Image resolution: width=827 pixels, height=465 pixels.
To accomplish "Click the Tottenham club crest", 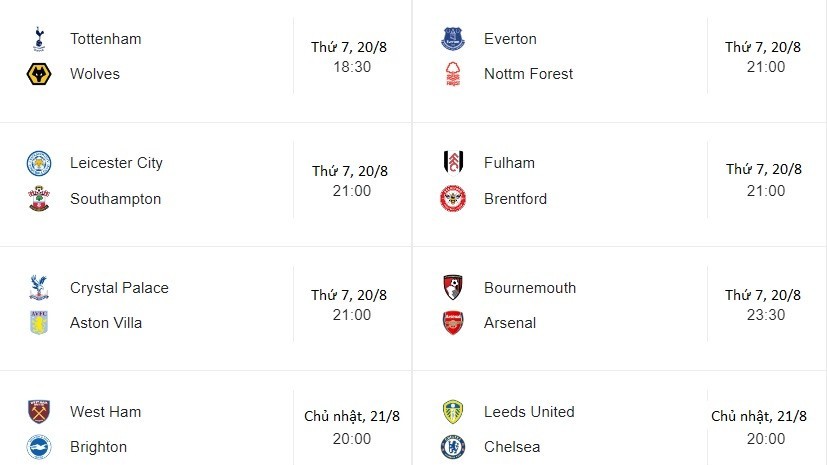I will click(39, 39).
